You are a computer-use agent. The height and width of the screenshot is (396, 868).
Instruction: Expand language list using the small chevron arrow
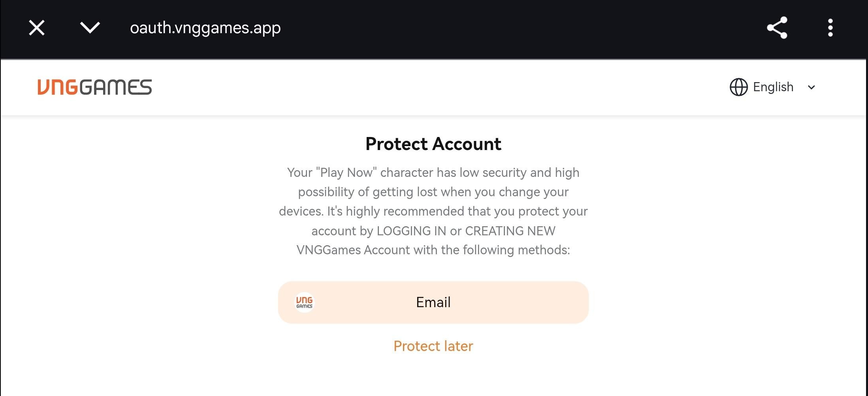pos(811,87)
